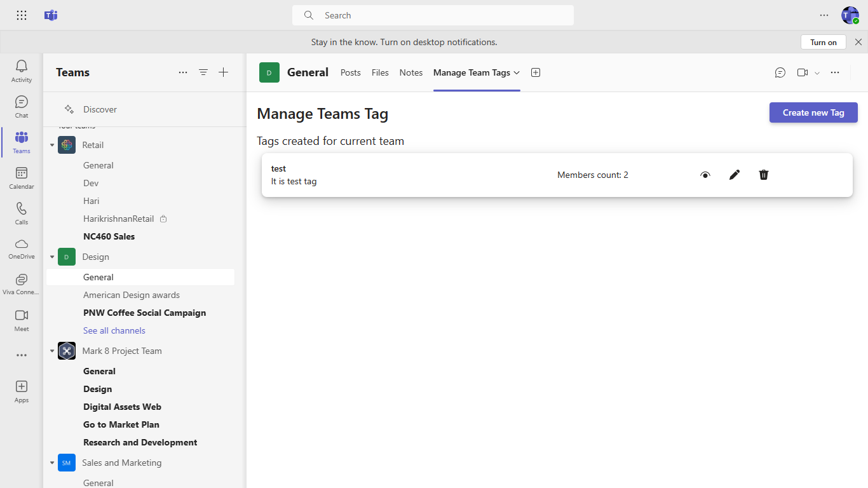868x488 pixels.
Task: Edit the test tag with pencil icon
Action: pos(735,175)
